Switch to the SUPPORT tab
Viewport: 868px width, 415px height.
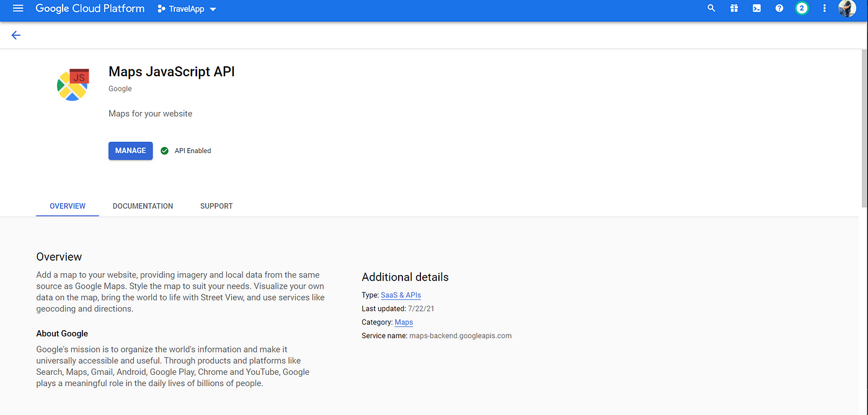coord(216,206)
